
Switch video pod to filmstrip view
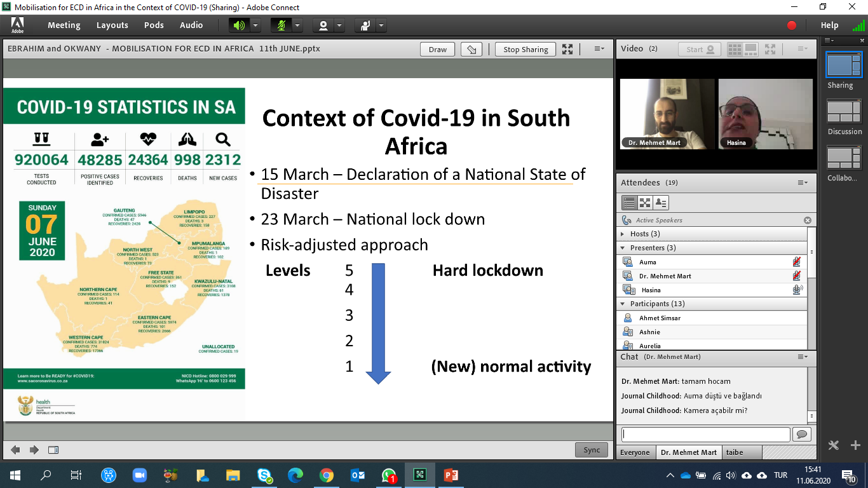750,49
